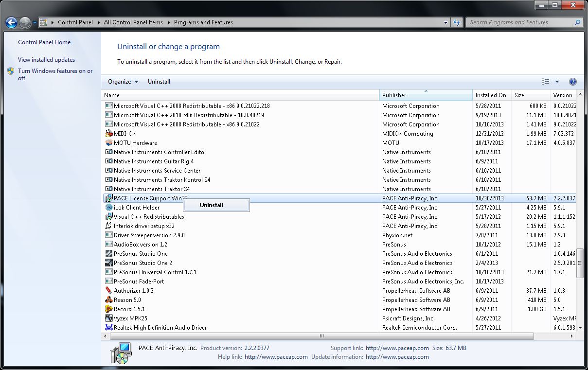This screenshot has width=588, height=370.
Task: Click the horizontal scrollbar of program list
Action: pos(321,336)
